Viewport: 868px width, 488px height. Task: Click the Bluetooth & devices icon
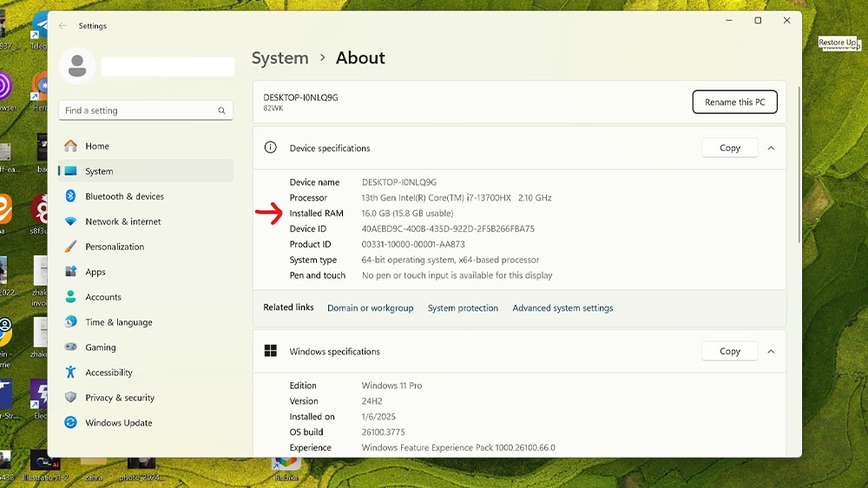[x=70, y=196]
